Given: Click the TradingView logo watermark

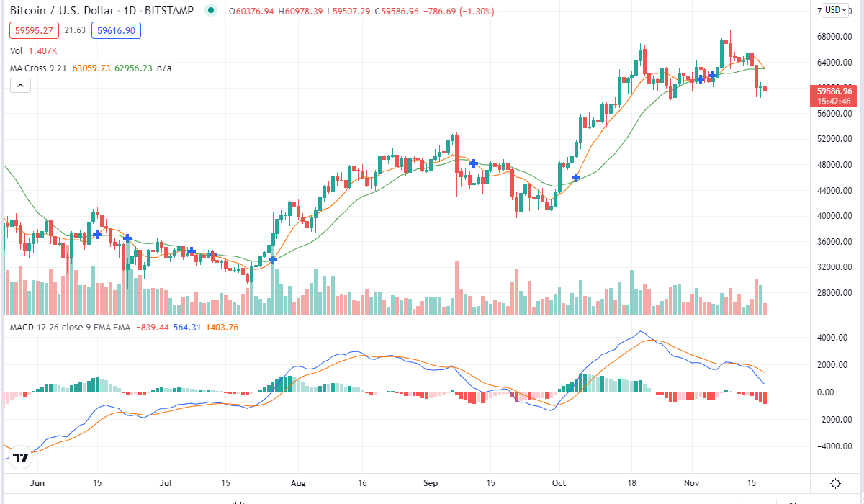Looking at the screenshot, I should (x=21, y=457).
